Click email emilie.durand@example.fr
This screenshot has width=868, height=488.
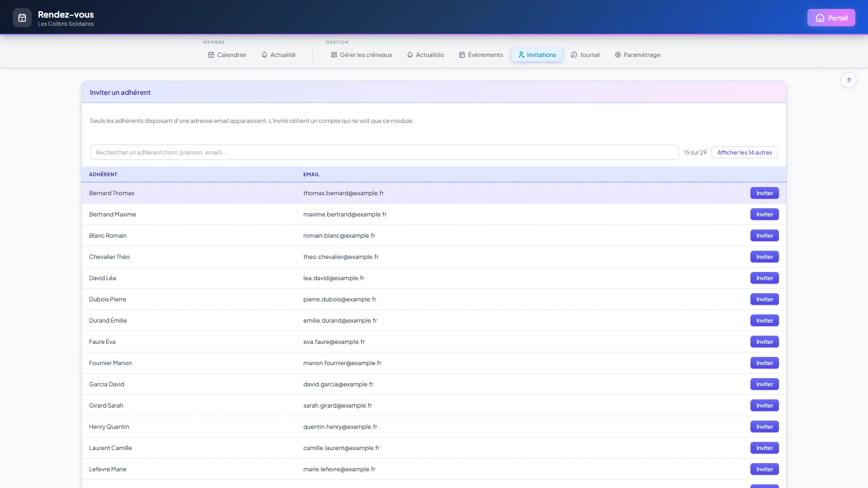coord(340,321)
